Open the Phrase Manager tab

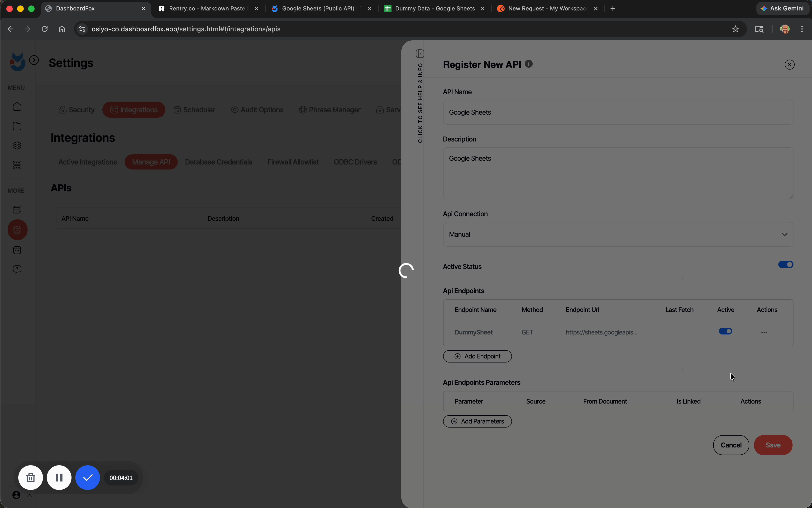coord(330,110)
